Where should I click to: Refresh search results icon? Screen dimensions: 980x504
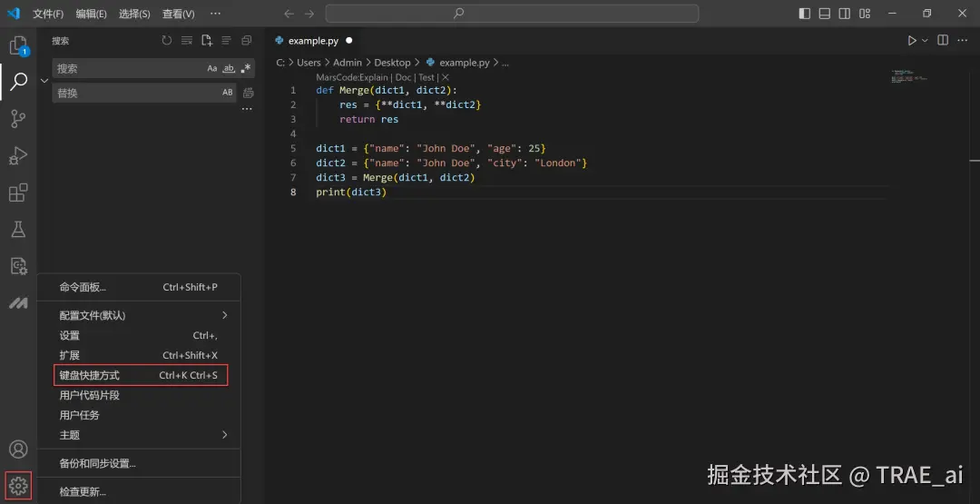click(167, 41)
